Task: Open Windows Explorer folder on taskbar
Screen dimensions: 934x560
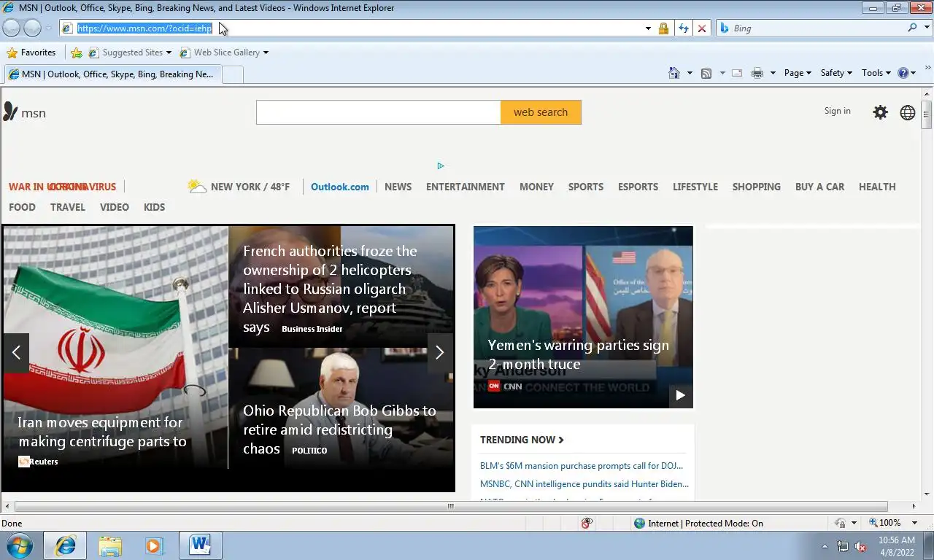Action: click(110, 545)
